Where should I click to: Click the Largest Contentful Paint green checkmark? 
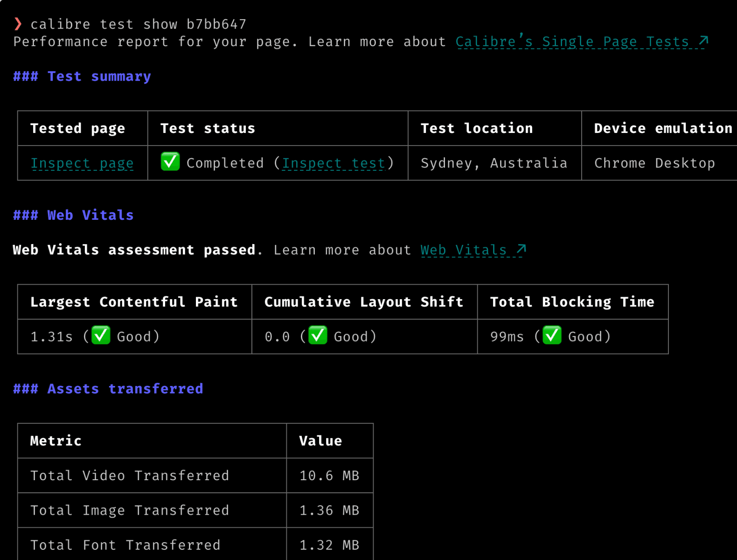tap(101, 336)
